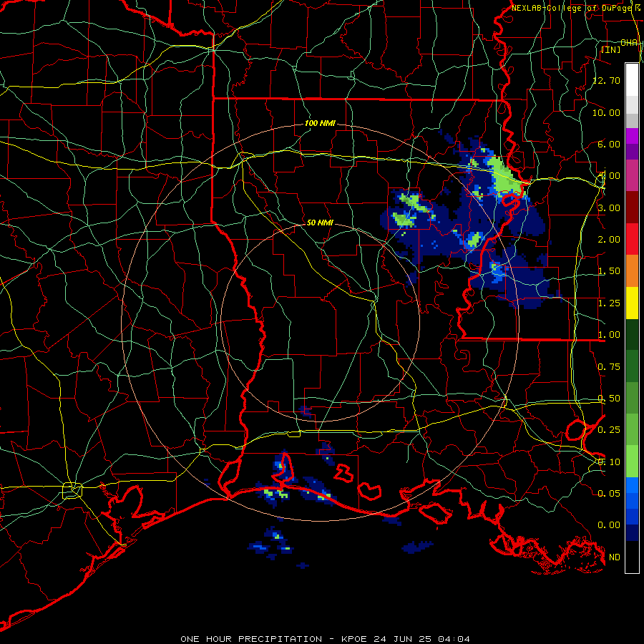This screenshot has height=644, width=644.
Task: Click the 12.70 legend value
Action: tap(607, 80)
